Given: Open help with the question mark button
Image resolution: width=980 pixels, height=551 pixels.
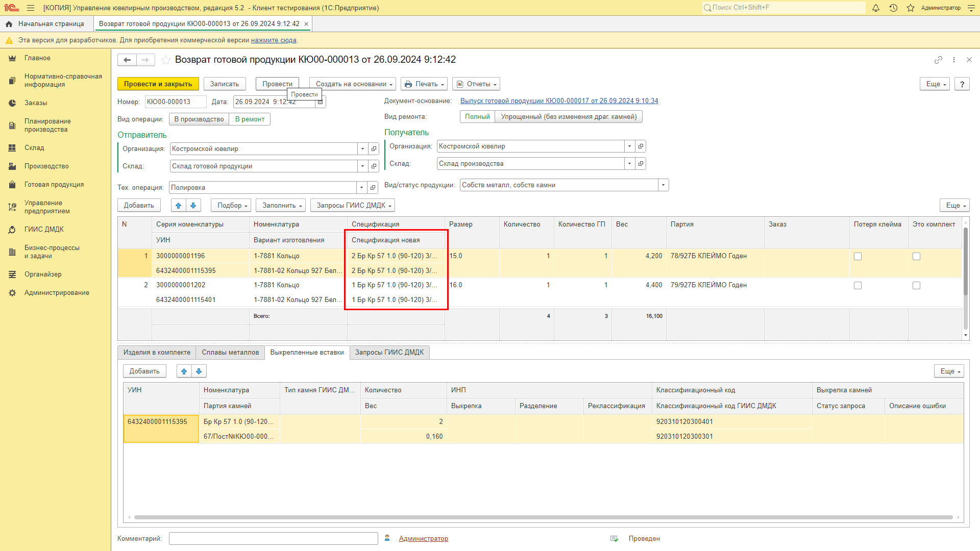Looking at the screenshot, I should (x=962, y=84).
